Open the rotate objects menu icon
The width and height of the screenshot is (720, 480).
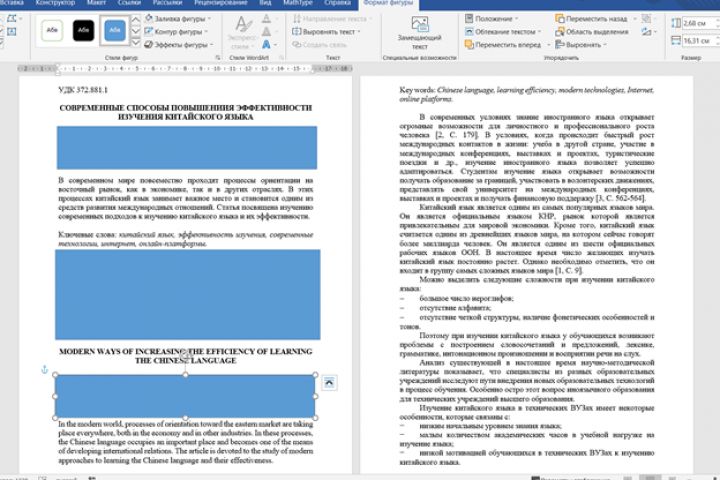point(648,32)
